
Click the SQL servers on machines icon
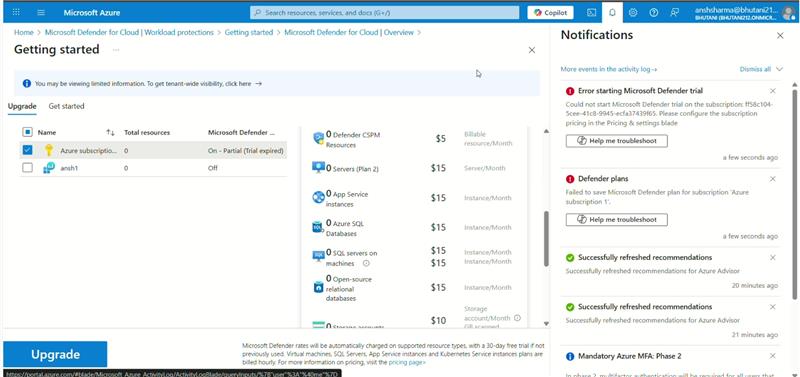[318, 256]
